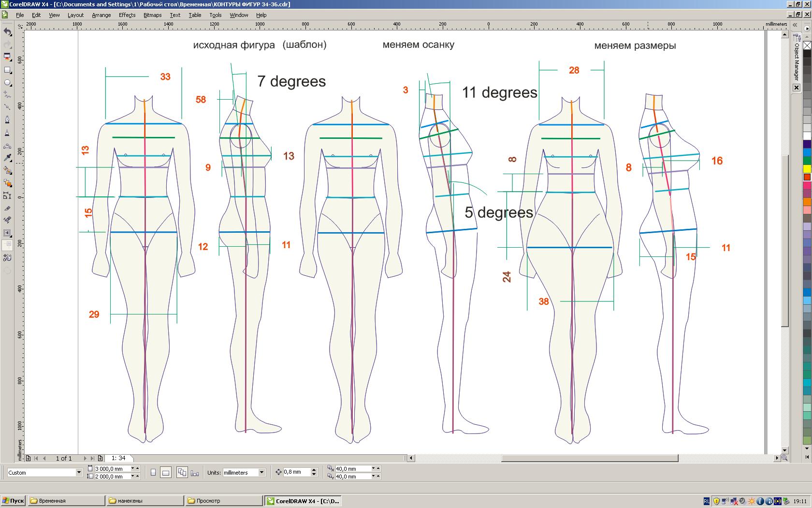The height and width of the screenshot is (508, 812).
Task: Toggle apply layout to all pages
Action: [182, 473]
